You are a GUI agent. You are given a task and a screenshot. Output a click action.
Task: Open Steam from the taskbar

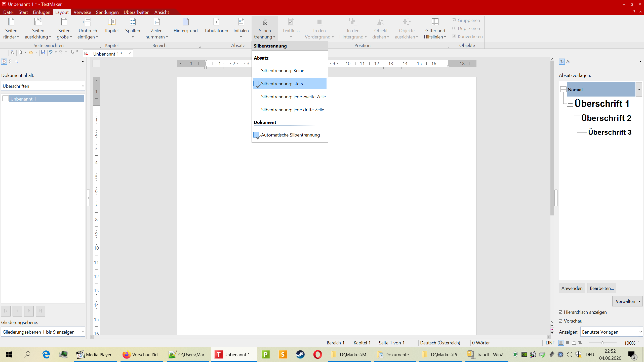click(x=300, y=354)
